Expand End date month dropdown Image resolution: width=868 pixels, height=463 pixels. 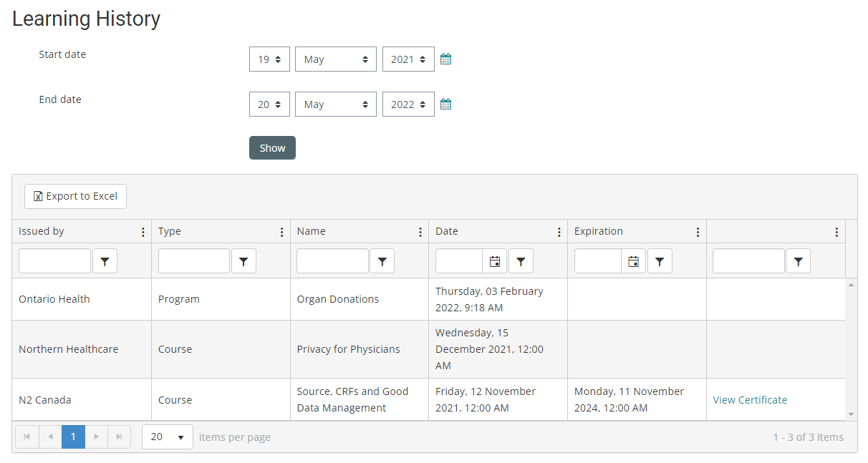click(x=335, y=104)
